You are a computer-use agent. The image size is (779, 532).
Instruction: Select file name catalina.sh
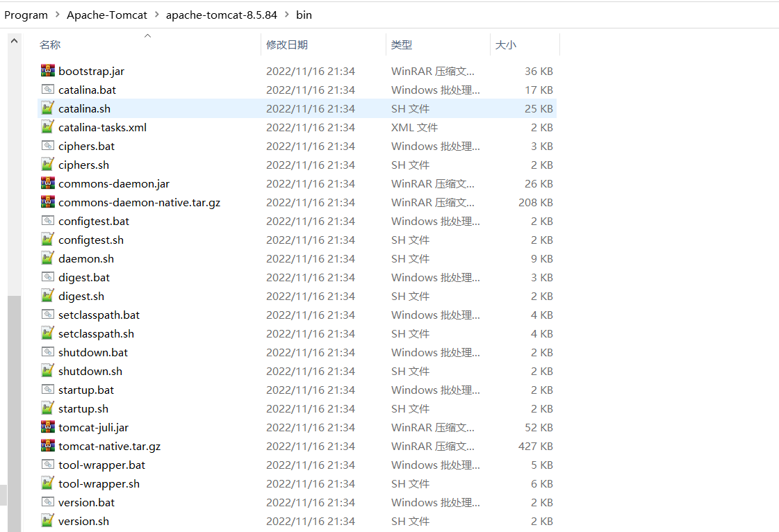coord(85,108)
